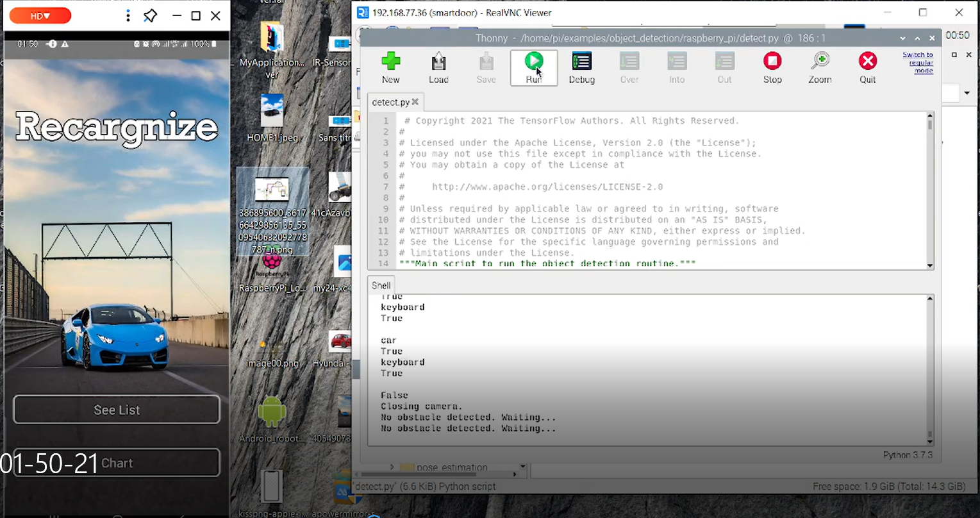Select the highlighted 386895600 png desktop file
The width and height of the screenshot is (980, 518).
coord(272,212)
